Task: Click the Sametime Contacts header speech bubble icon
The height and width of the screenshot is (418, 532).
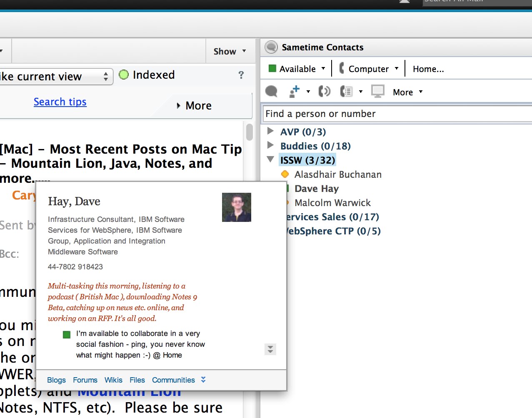Action: tap(271, 47)
